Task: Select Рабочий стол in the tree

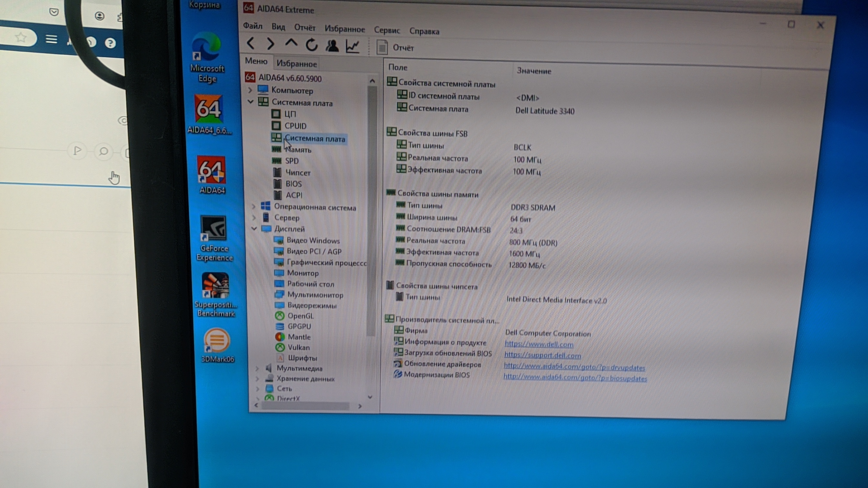Action: click(x=305, y=284)
